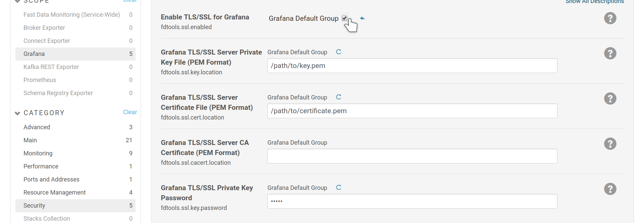Open Show All Descriptions link

tap(595, 2)
